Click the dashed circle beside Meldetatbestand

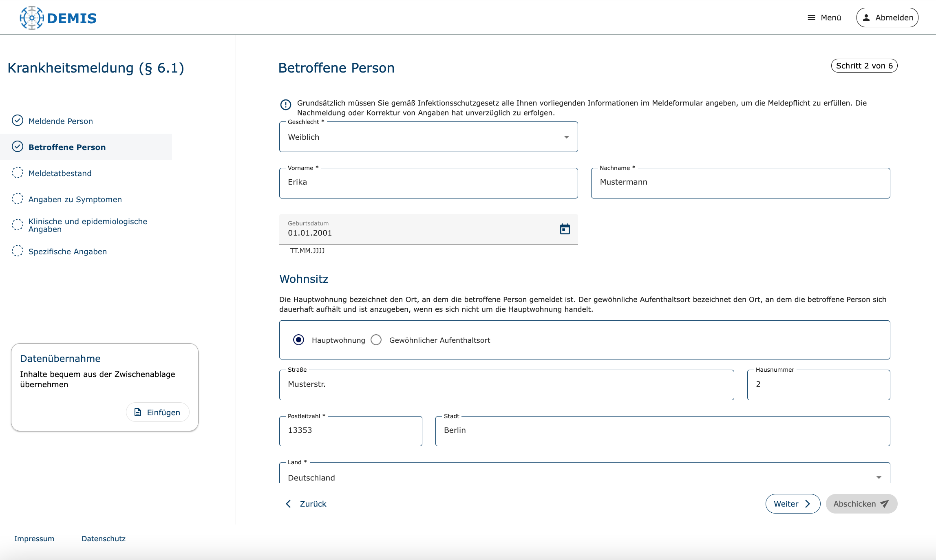[x=18, y=173]
